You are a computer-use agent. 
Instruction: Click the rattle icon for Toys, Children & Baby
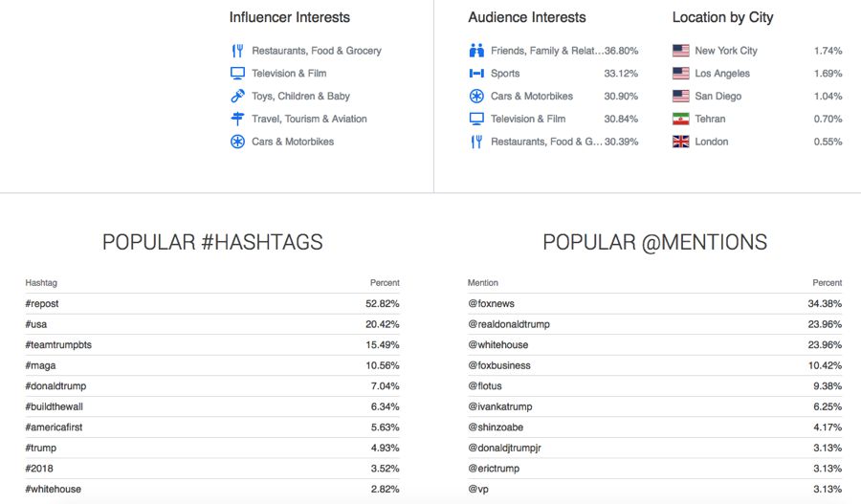[237, 96]
